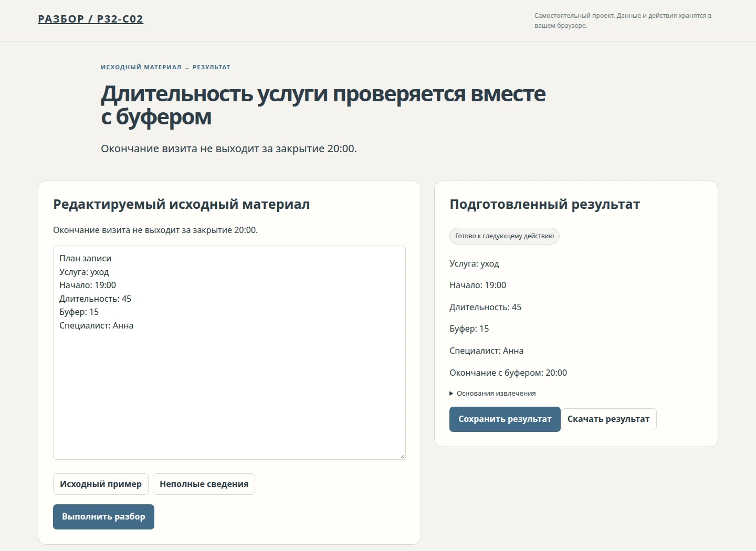Click heading Подготовленный результат
This screenshot has width=756, height=551.
(x=545, y=204)
